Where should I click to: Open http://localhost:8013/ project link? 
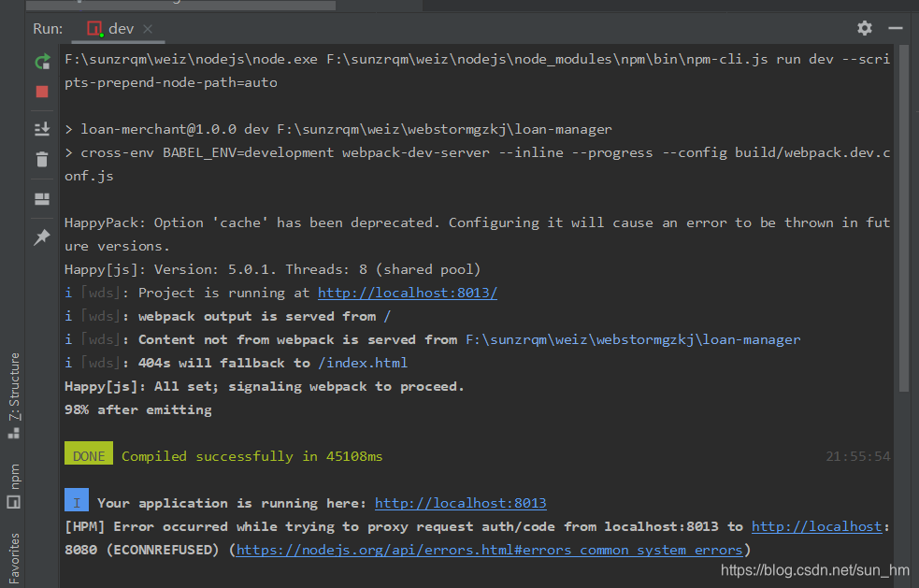(408, 293)
